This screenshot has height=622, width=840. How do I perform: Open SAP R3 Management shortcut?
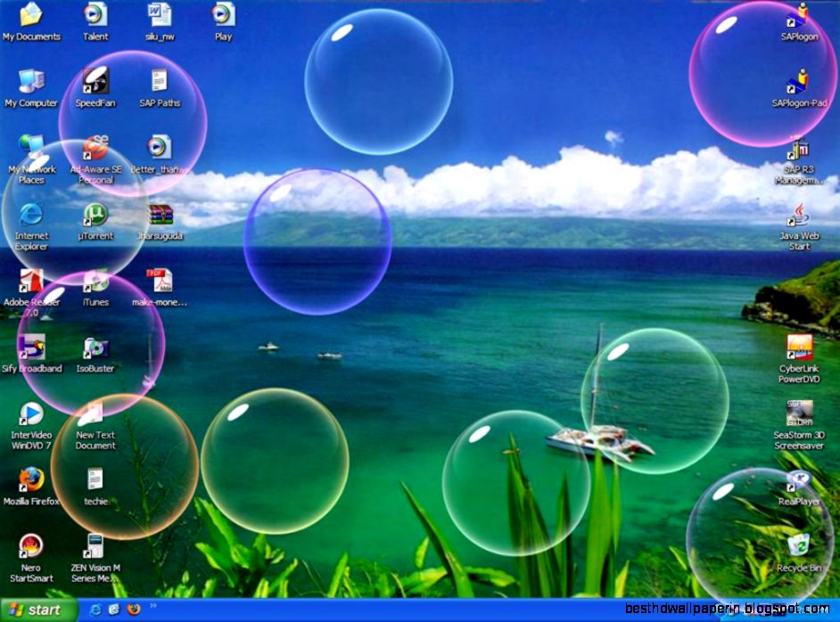tap(796, 151)
